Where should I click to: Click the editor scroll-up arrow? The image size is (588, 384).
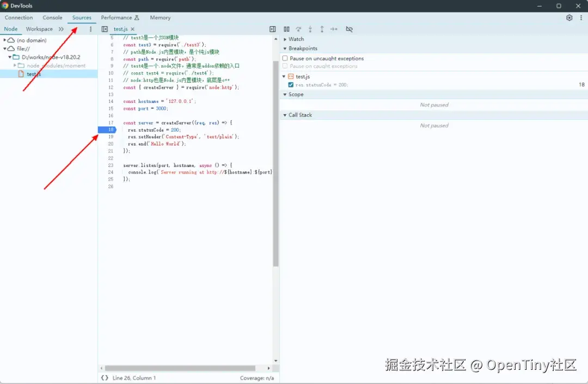pos(275,39)
